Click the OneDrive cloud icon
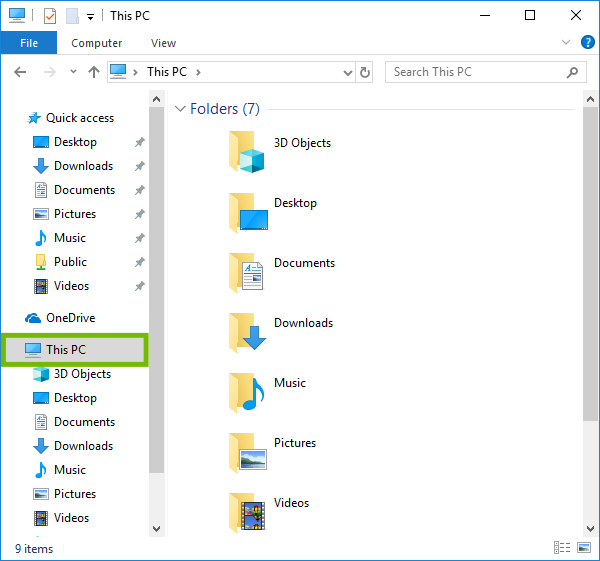The width and height of the screenshot is (600, 561). pos(33,318)
